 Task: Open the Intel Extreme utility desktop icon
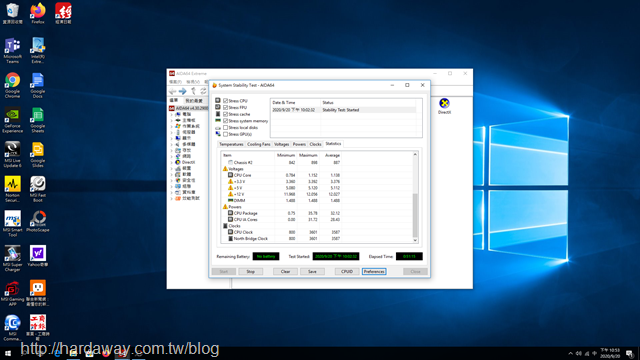(x=38, y=50)
